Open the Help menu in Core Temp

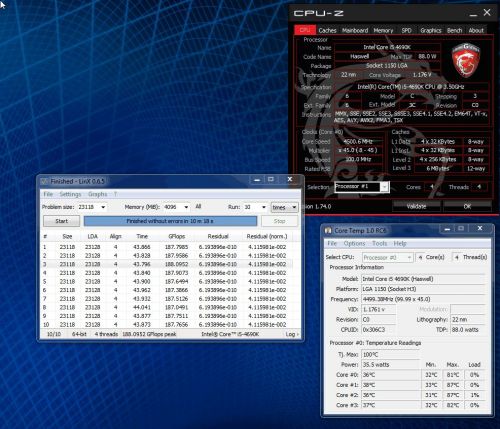400,243
